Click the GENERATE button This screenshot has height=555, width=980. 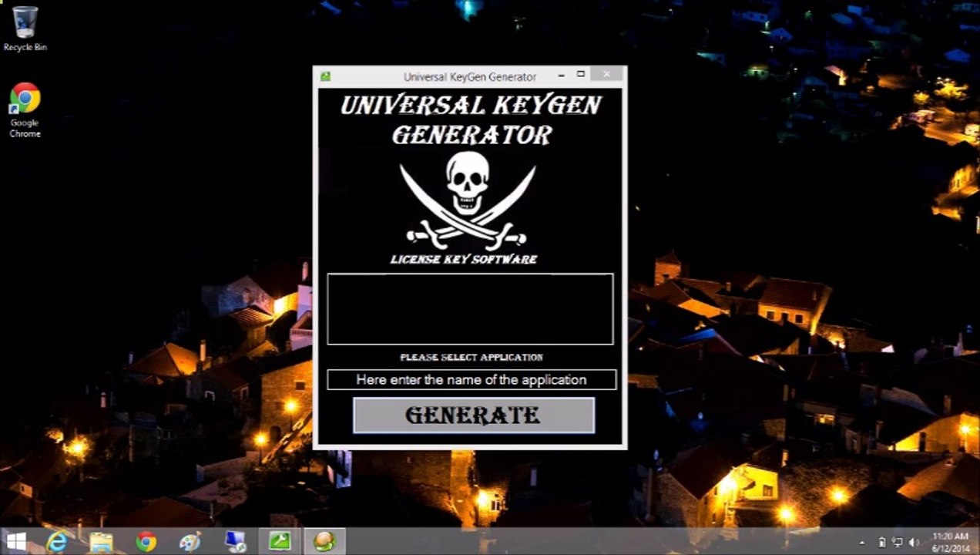pyautogui.click(x=473, y=415)
